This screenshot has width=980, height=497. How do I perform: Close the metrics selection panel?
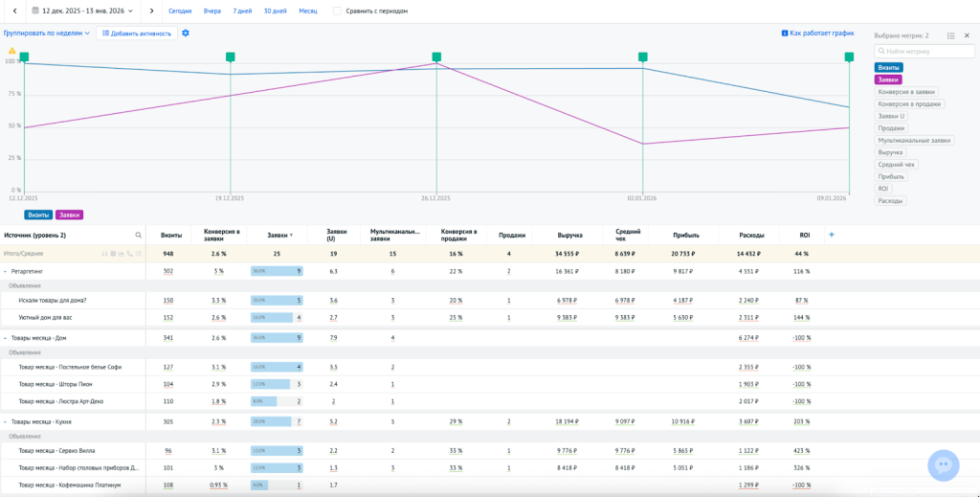(x=967, y=35)
